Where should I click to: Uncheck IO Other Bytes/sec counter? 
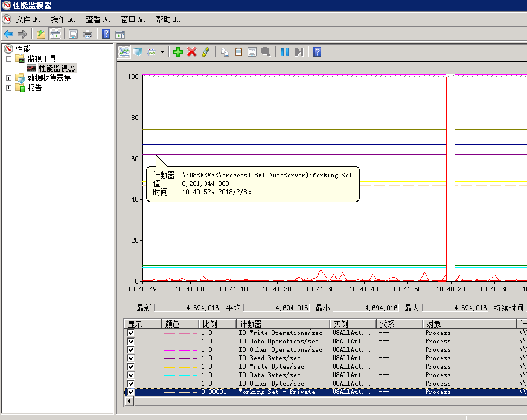(131, 383)
